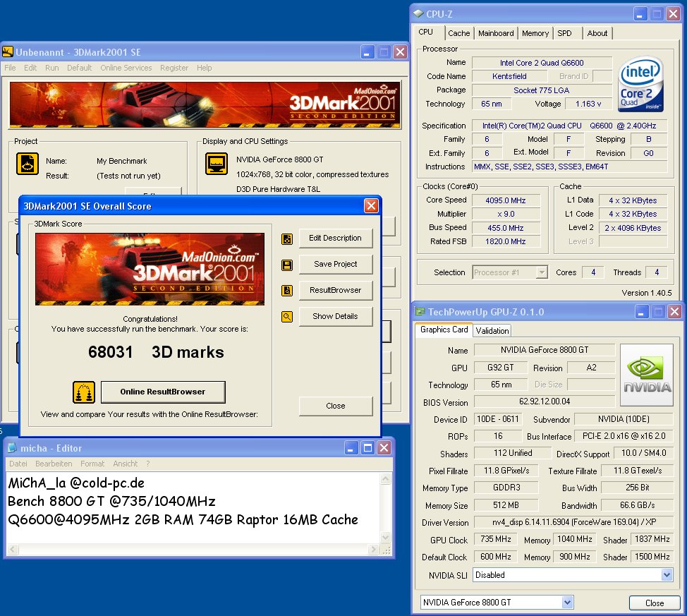The image size is (687, 616).
Task: Open the Bearbeiten menu in the Editor
Action: (54, 464)
